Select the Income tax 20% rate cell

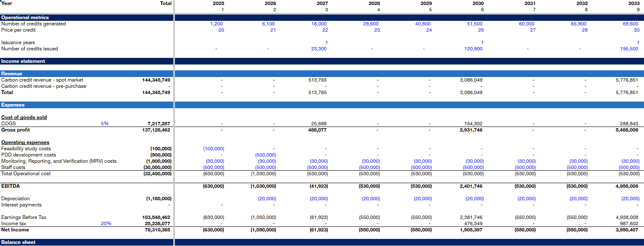click(x=106, y=224)
